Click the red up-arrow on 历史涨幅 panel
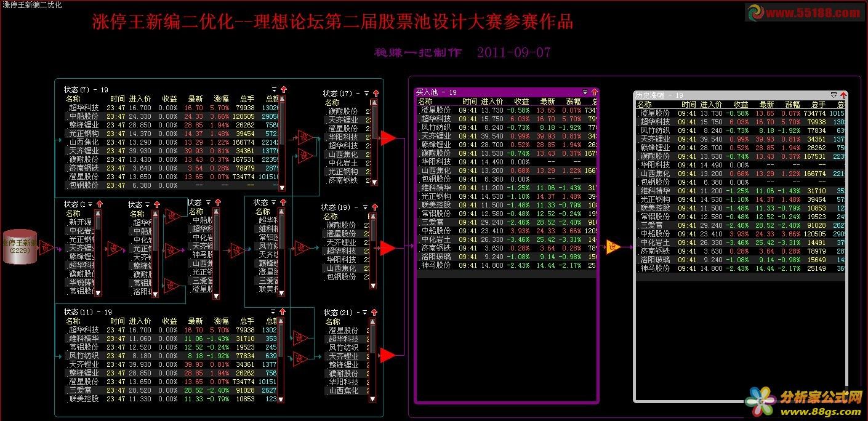 pos(843,95)
